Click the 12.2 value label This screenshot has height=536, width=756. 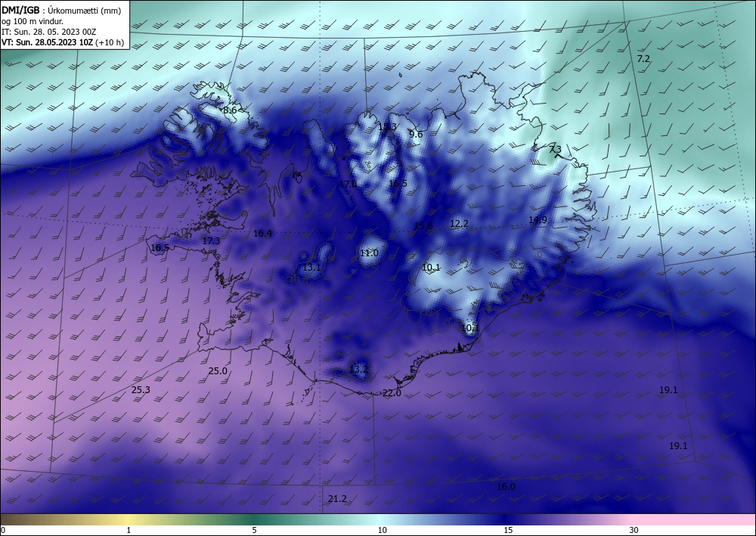[x=459, y=223]
